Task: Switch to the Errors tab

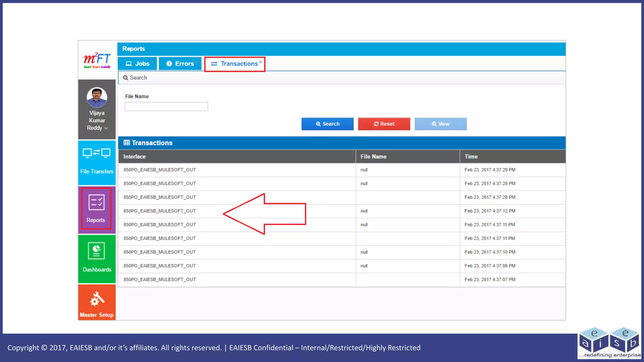Action: (180, 64)
